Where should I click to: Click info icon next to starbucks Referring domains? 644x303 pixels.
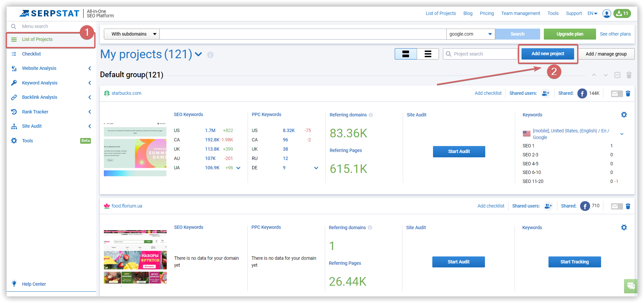pos(371,115)
